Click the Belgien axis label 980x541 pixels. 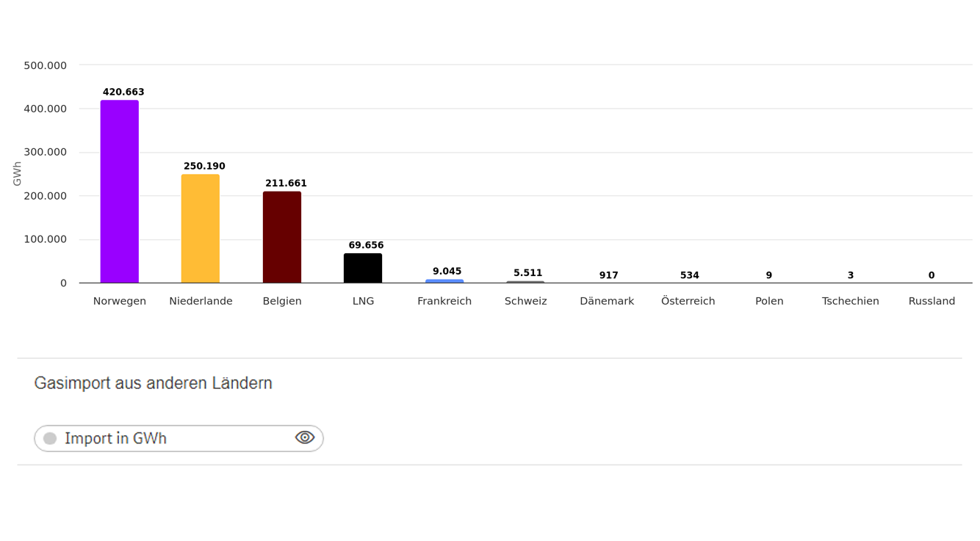(282, 301)
